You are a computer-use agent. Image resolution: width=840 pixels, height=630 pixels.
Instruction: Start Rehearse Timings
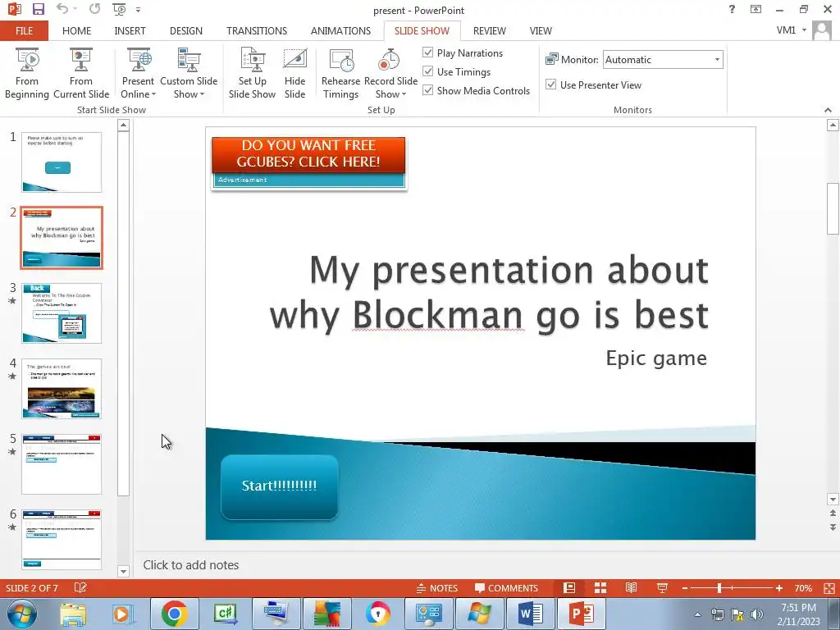(340, 74)
